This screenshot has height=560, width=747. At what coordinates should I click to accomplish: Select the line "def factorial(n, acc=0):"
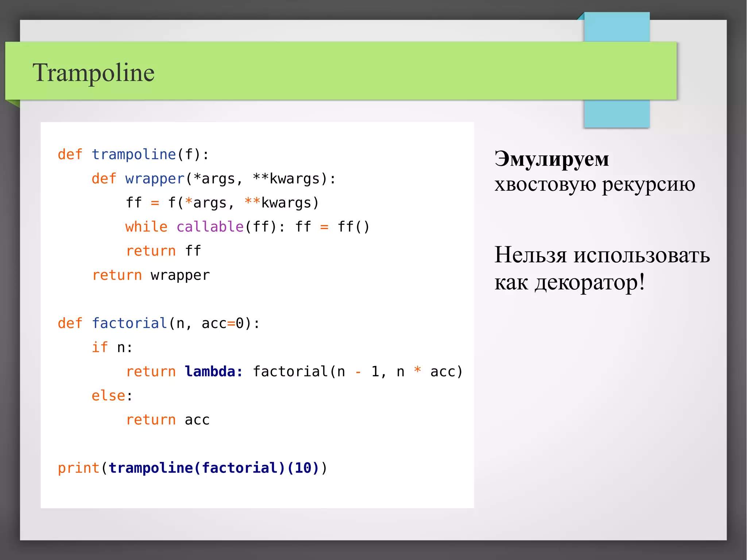pyautogui.click(x=159, y=323)
